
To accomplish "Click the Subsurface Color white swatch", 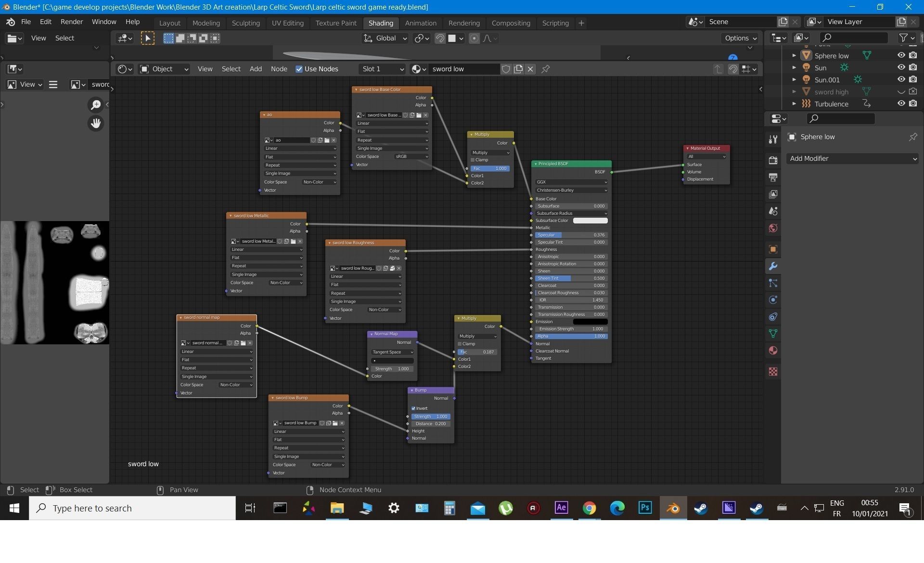I will pos(590,221).
